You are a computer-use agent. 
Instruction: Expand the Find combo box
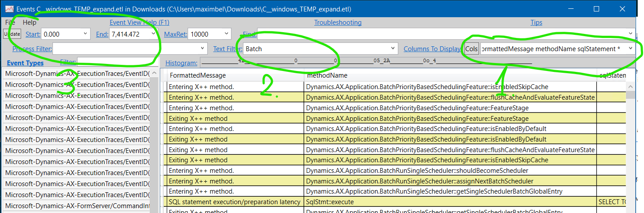point(630,34)
